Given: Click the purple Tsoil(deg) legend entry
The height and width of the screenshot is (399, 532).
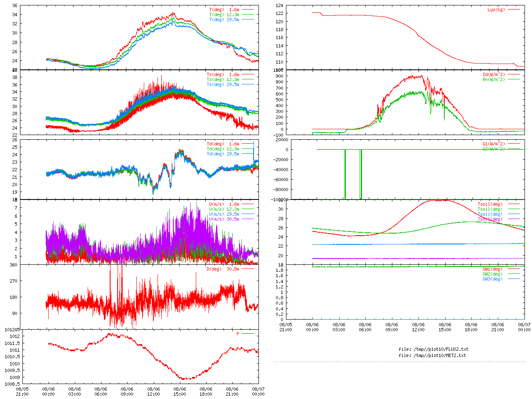Looking at the screenshot, I should pos(490,219).
